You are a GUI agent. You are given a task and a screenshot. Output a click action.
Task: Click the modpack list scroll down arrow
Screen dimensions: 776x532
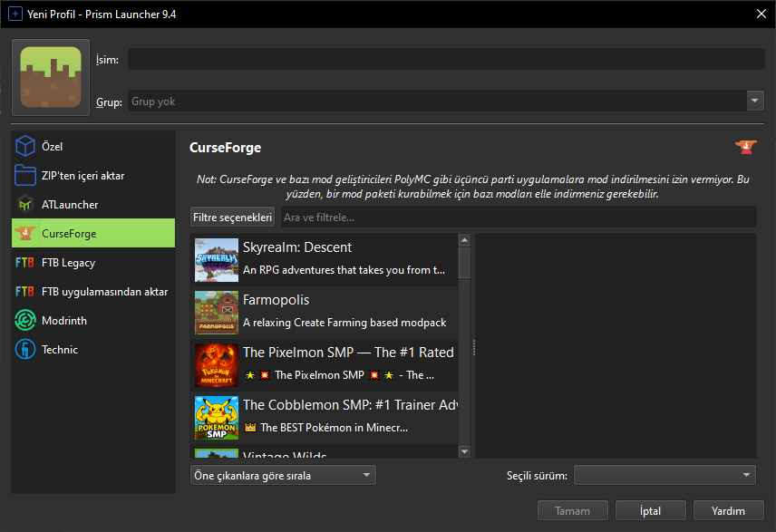point(464,450)
